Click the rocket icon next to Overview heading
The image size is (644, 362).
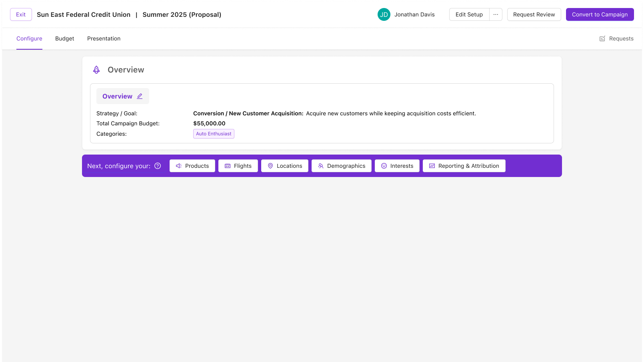(x=96, y=70)
